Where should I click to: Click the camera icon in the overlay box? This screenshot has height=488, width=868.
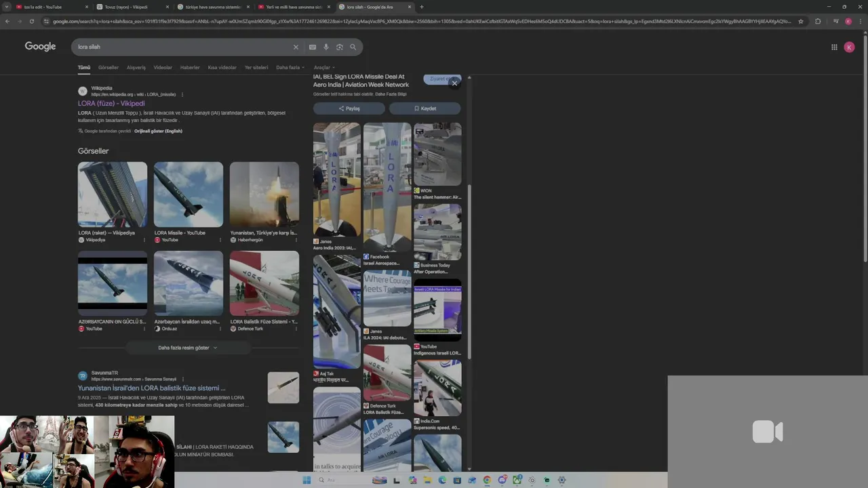click(x=768, y=432)
